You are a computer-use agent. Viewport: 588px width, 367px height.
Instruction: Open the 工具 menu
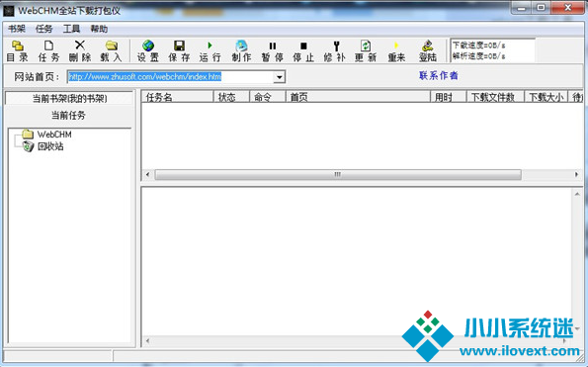(71, 29)
